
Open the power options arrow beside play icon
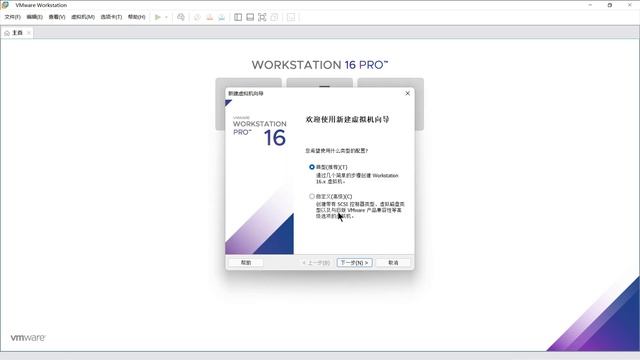tap(166, 17)
